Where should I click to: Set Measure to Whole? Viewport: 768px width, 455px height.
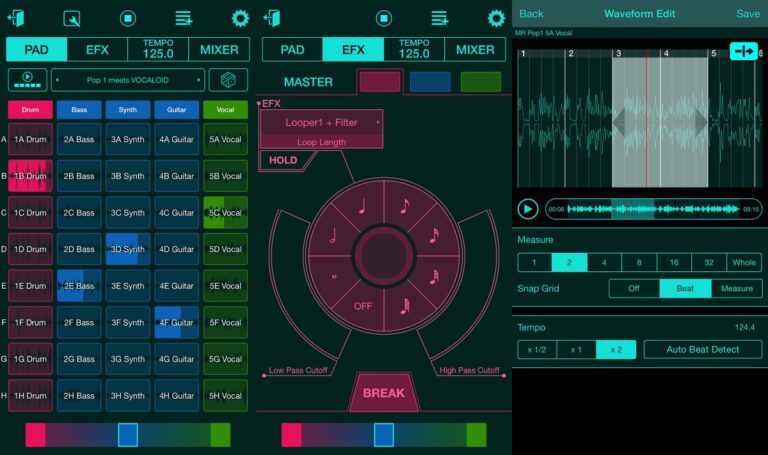click(x=744, y=263)
